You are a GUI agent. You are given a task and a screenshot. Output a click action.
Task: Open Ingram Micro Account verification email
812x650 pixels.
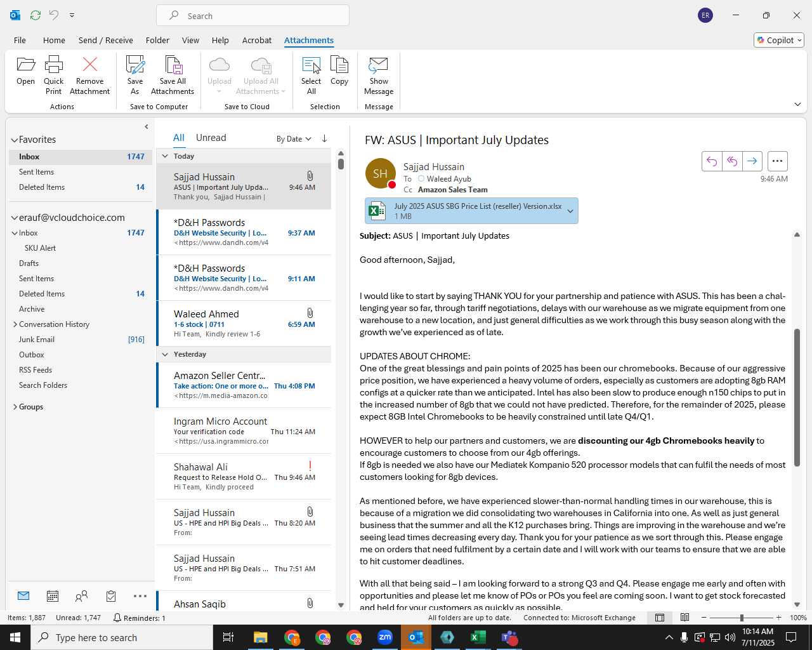tap(244, 431)
